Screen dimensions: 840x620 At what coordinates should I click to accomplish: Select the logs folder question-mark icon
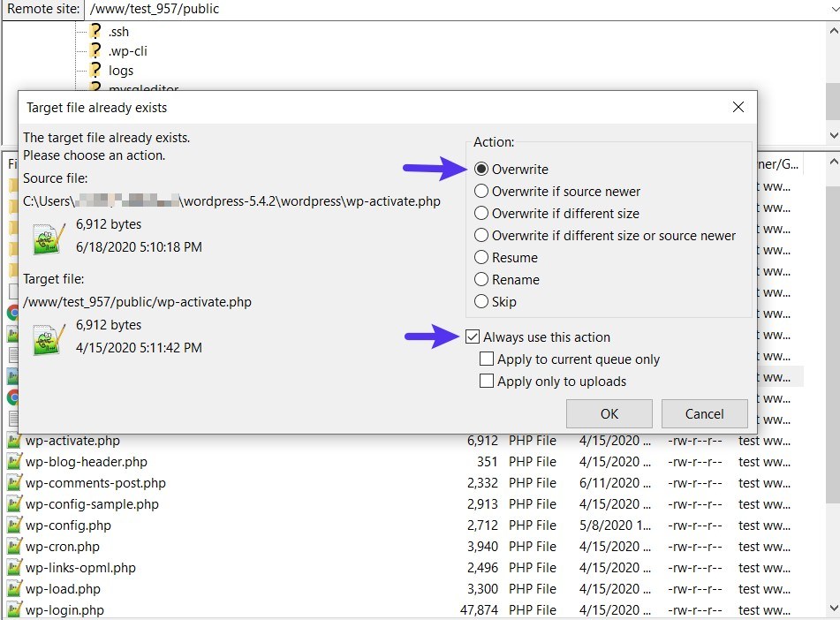click(x=95, y=71)
